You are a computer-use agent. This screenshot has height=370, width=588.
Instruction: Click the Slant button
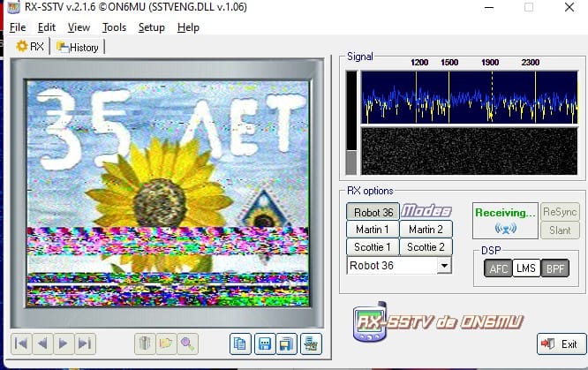(560, 230)
